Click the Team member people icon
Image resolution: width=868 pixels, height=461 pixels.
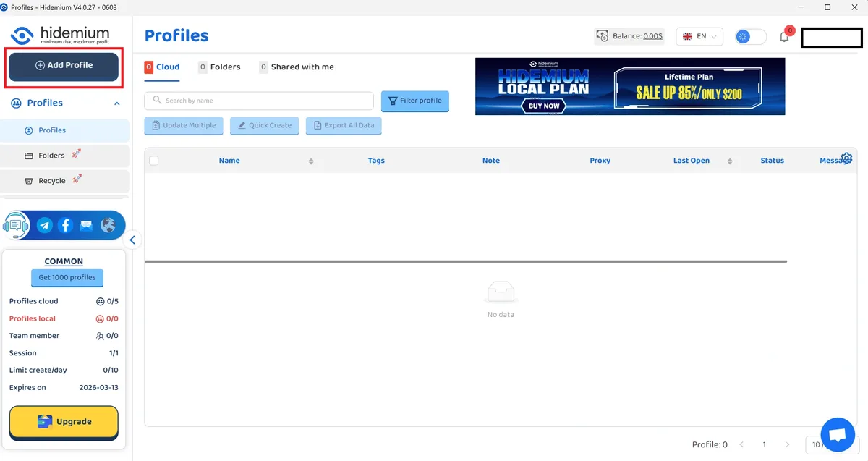[100, 336]
